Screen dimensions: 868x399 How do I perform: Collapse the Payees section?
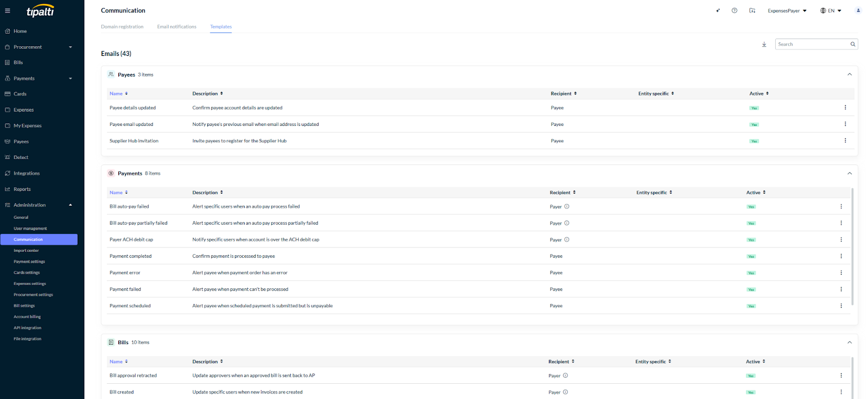point(850,74)
